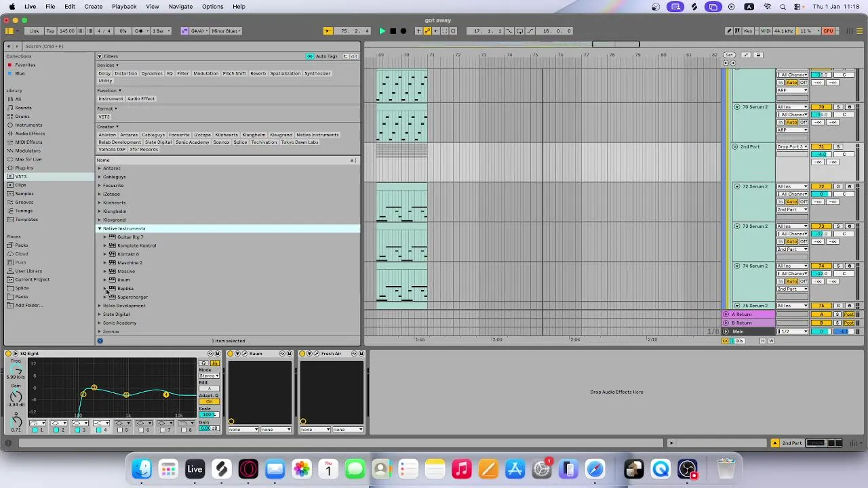Open the 1 Bar quantization dropdown
The width and height of the screenshot is (868, 488).
point(159,30)
